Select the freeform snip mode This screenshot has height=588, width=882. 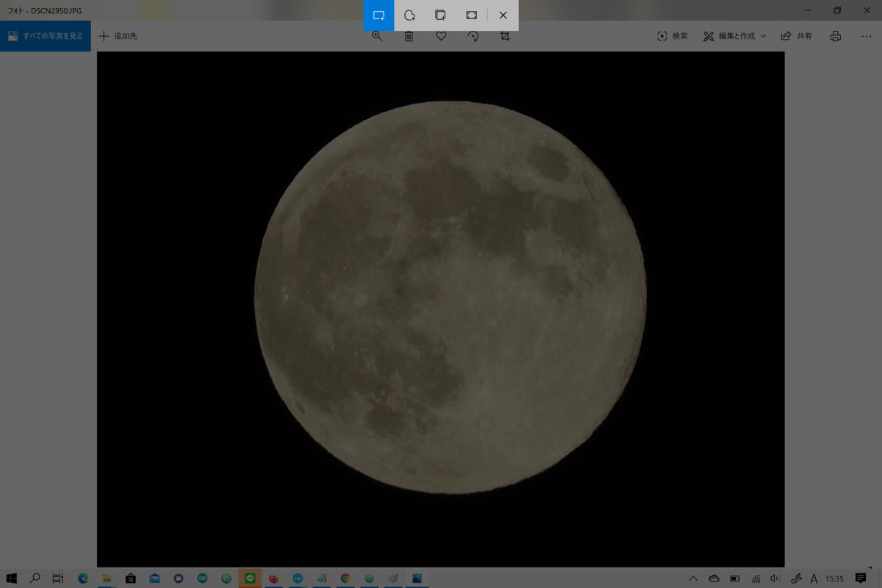pos(409,15)
